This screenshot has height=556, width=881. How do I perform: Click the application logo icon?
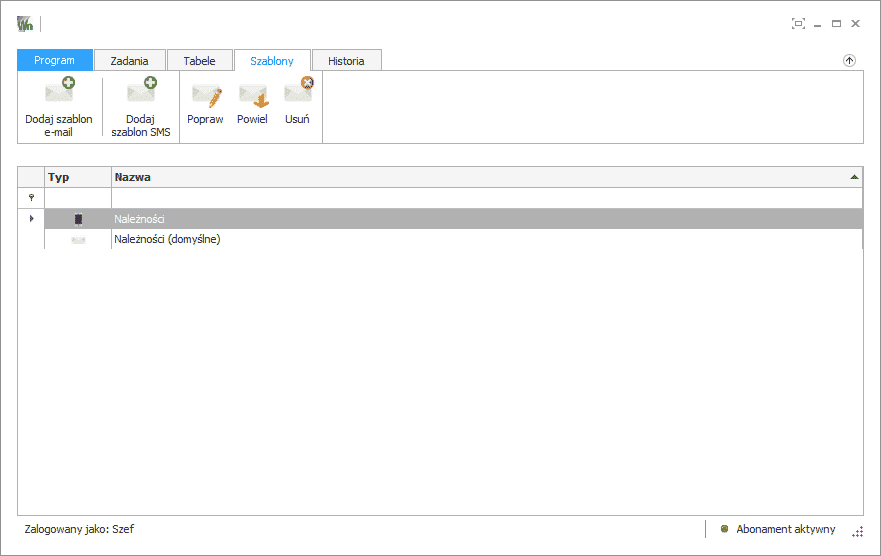point(25,24)
